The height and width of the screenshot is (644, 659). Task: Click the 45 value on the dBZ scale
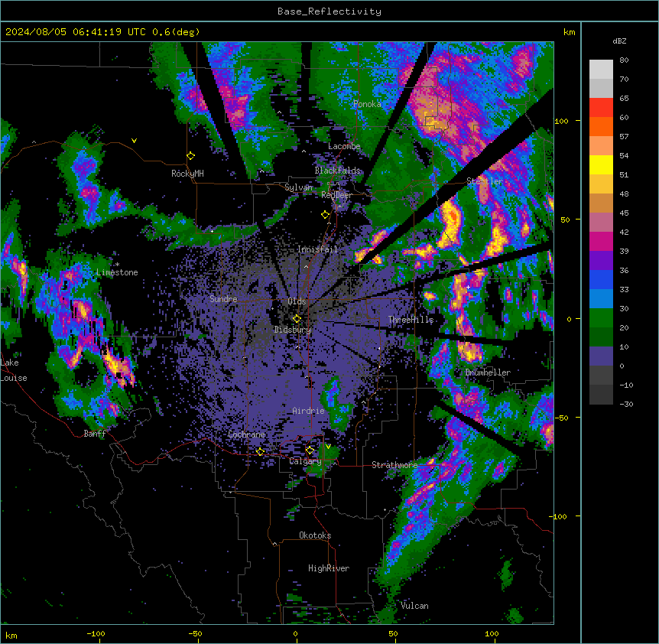point(624,213)
